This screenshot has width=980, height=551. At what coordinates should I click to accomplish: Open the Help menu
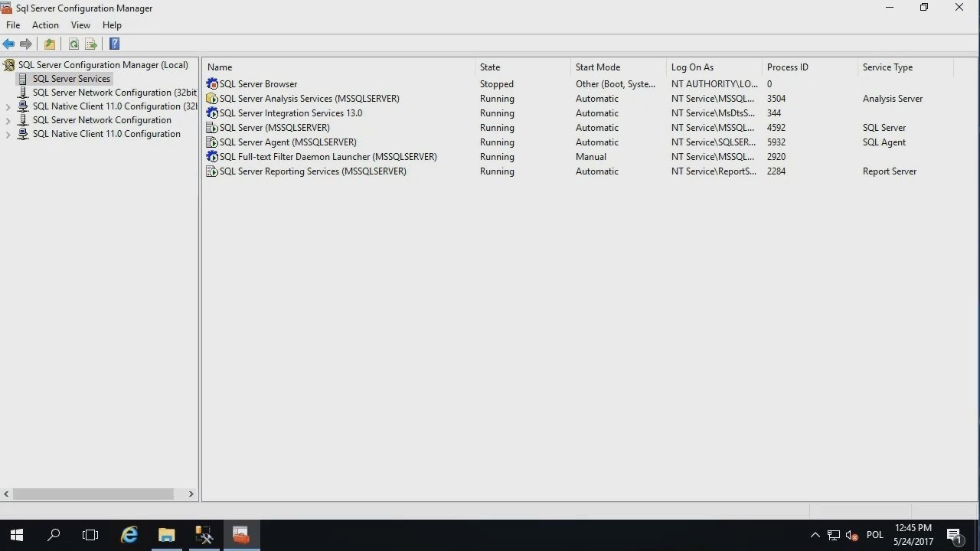[112, 25]
